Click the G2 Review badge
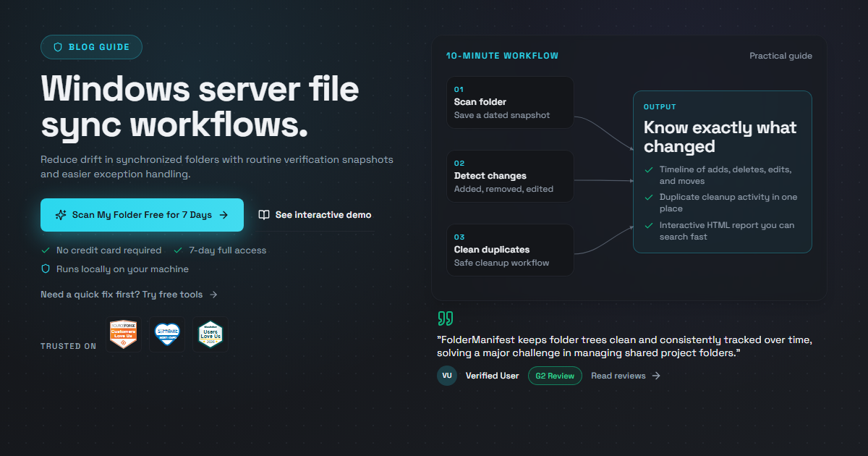868x456 pixels. point(555,376)
